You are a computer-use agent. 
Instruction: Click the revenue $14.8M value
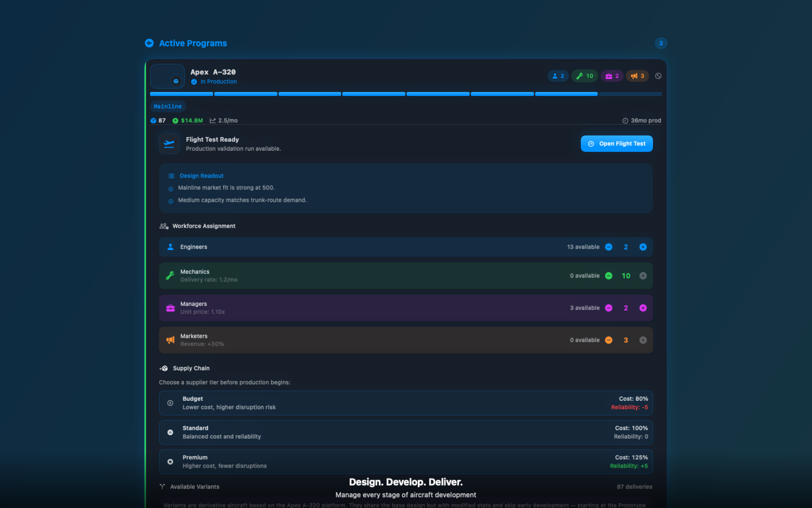click(x=192, y=120)
